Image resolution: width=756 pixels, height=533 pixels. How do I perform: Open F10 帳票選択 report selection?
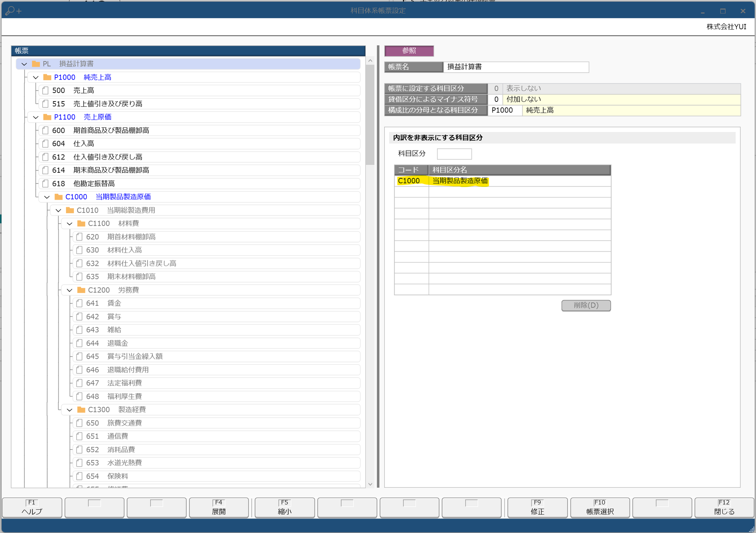tap(600, 508)
